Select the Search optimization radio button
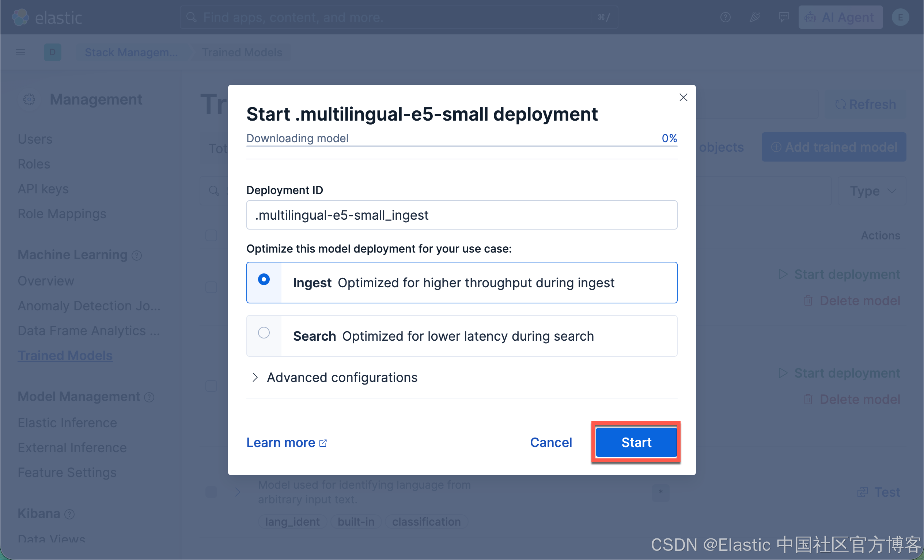 264,333
